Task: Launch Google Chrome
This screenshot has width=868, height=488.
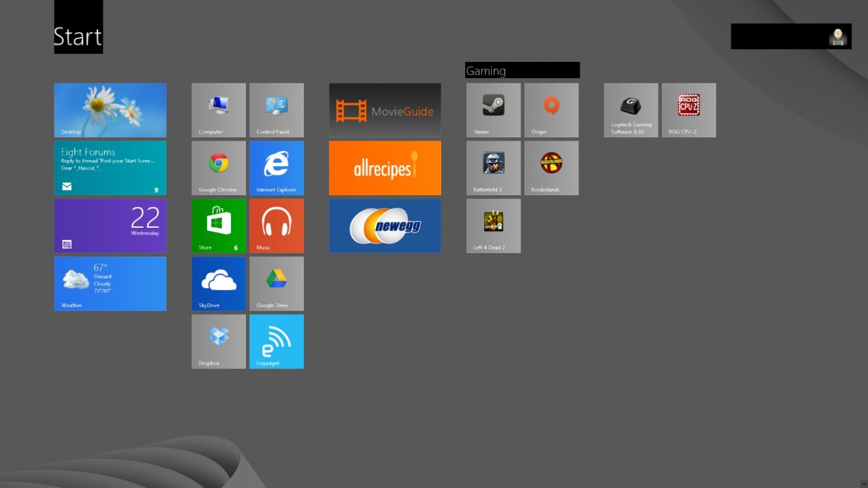Action: pos(219,168)
